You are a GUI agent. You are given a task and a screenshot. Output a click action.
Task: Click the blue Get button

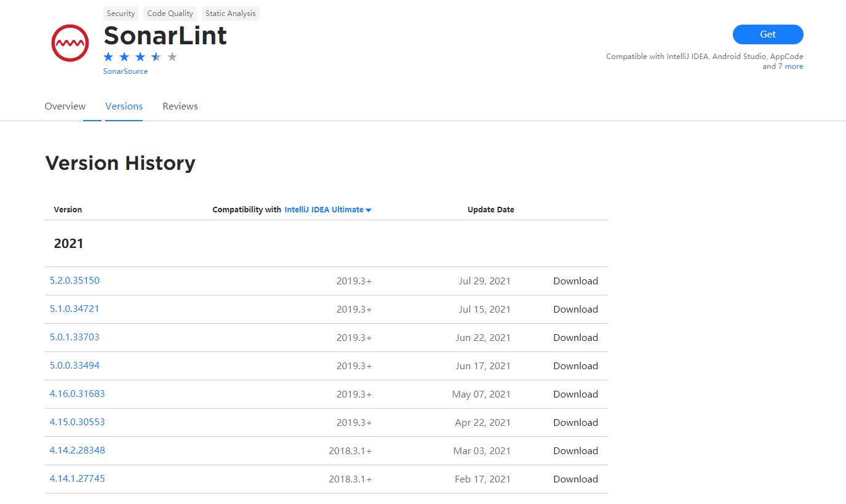pyautogui.click(x=768, y=34)
